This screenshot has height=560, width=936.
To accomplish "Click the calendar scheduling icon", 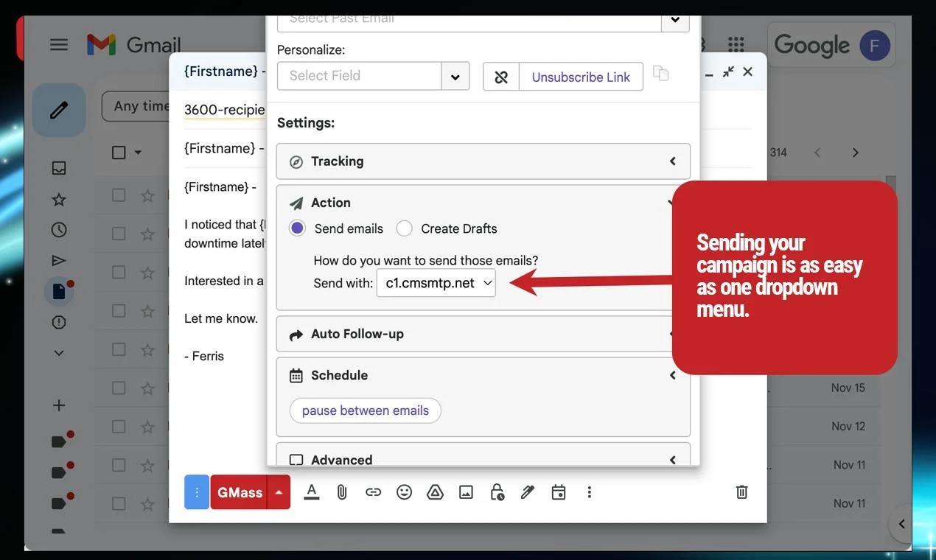I will 559,492.
